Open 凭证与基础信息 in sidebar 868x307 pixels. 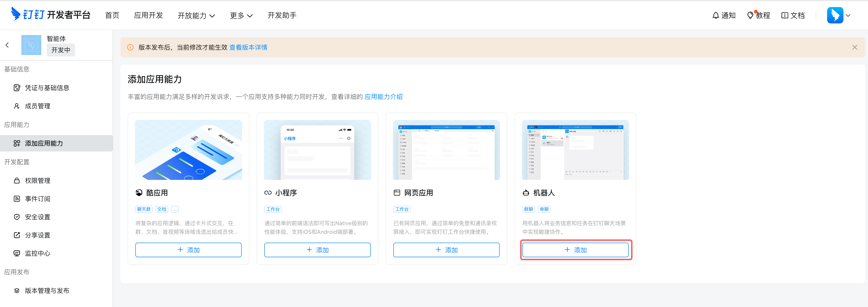click(x=47, y=88)
